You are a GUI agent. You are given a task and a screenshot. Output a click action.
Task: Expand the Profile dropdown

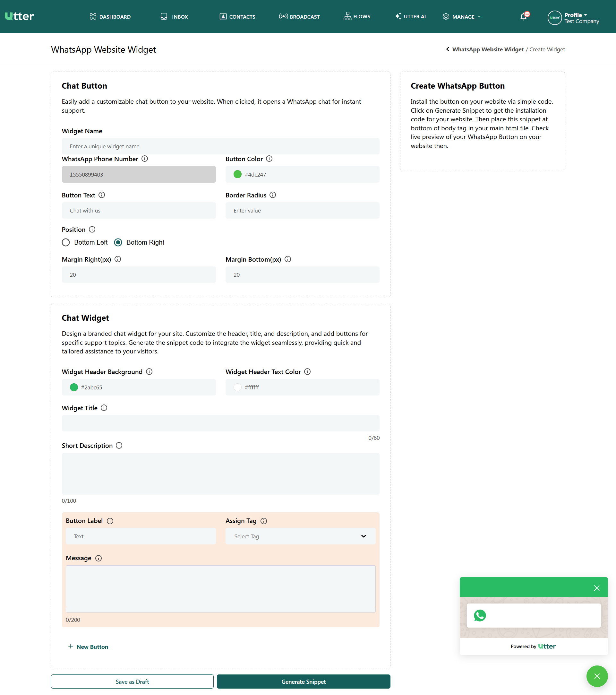click(576, 15)
